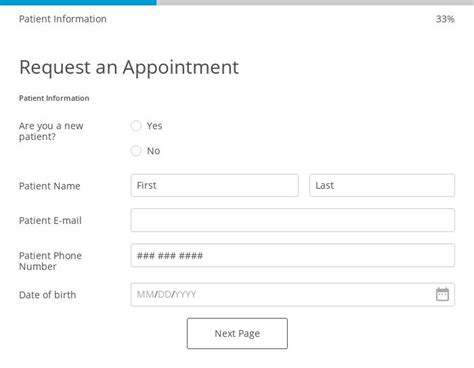Open the date of birth calendar picker
Screen dimensions: 474x368
[442, 294]
